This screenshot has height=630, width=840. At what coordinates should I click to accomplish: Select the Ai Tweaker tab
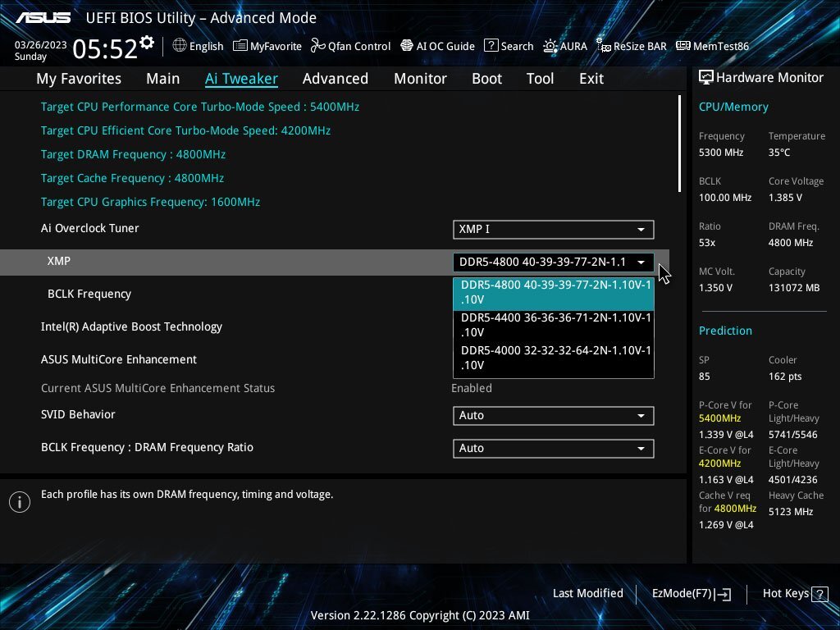tap(241, 79)
